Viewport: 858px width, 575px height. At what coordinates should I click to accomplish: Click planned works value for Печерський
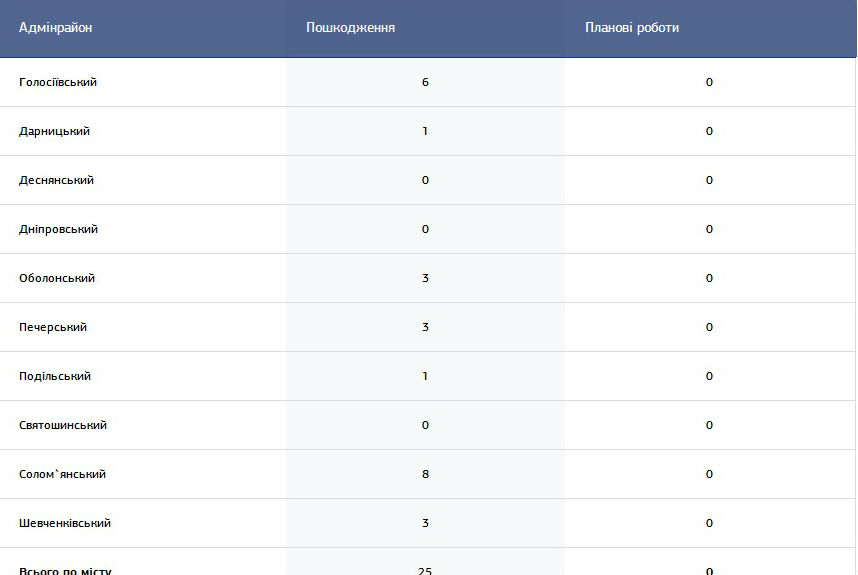click(x=709, y=327)
